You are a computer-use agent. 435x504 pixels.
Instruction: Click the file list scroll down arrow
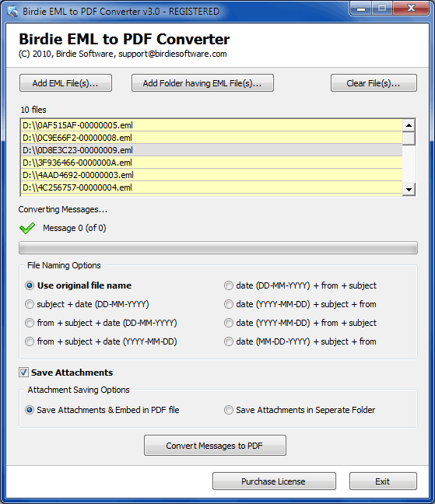click(x=409, y=189)
